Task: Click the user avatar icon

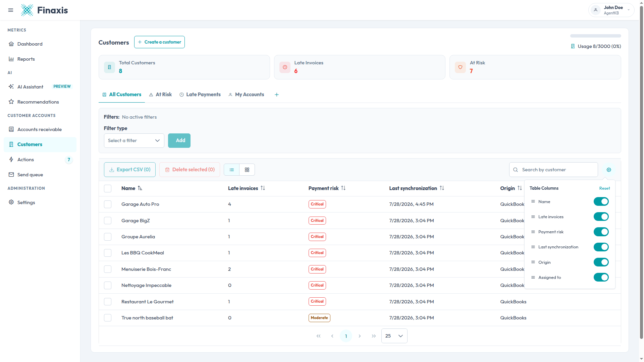Action: tap(595, 10)
